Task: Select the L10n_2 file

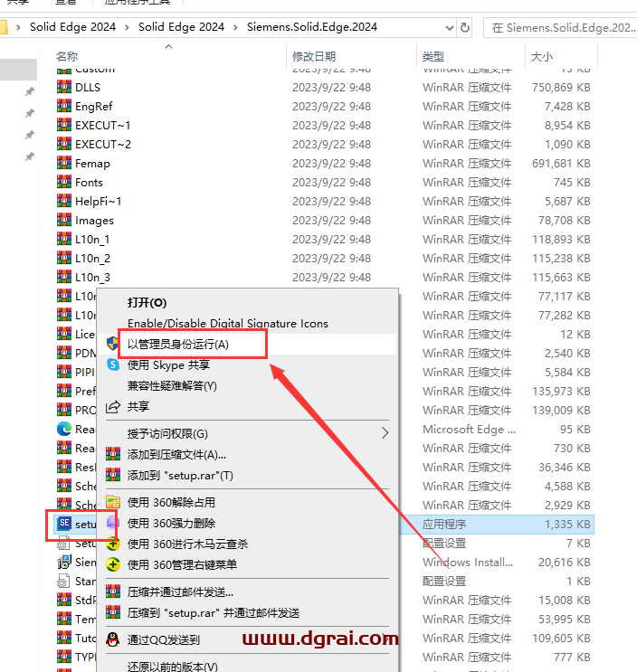Action: click(92, 258)
